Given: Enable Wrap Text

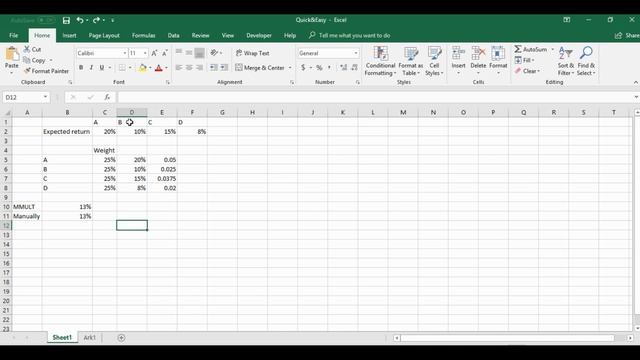Looking at the screenshot, I should [x=253, y=53].
